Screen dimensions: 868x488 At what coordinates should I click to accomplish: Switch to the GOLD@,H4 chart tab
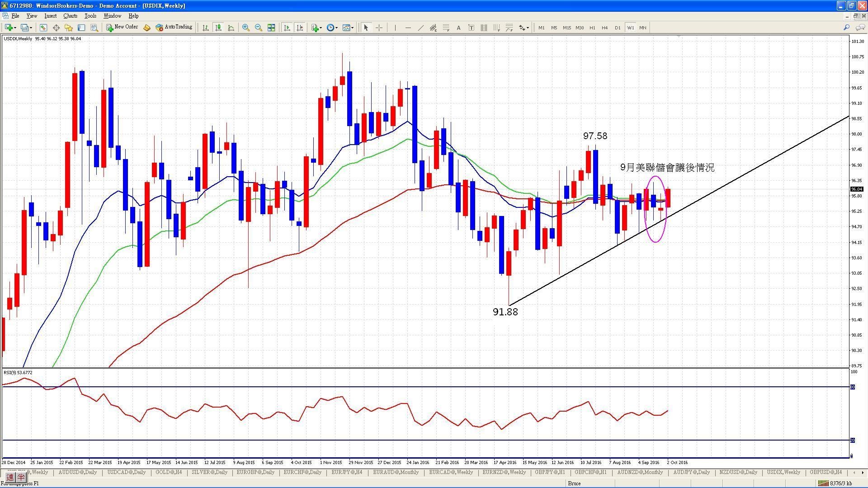(169, 472)
